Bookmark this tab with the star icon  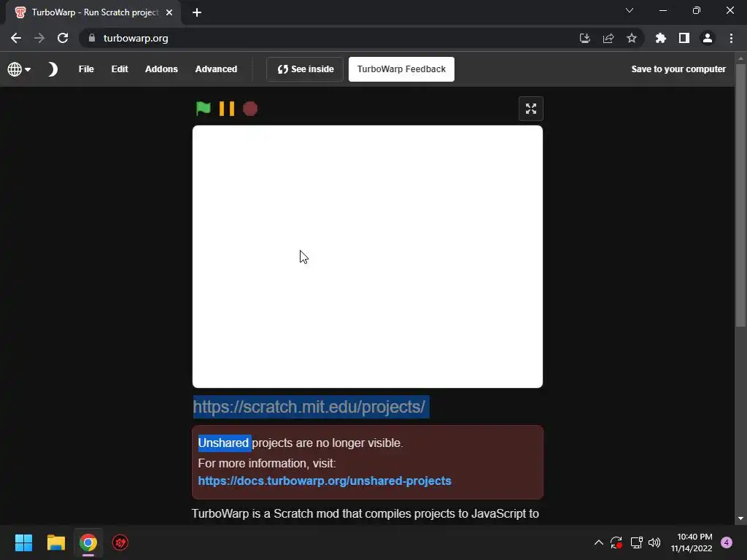(632, 38)
